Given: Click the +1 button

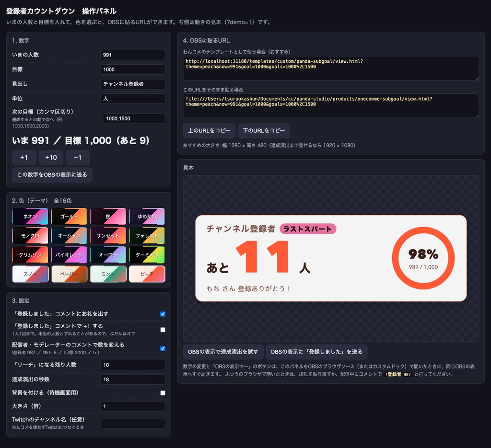Looking at the screenshot, I should pyautogui.click(x=24, y=157).
